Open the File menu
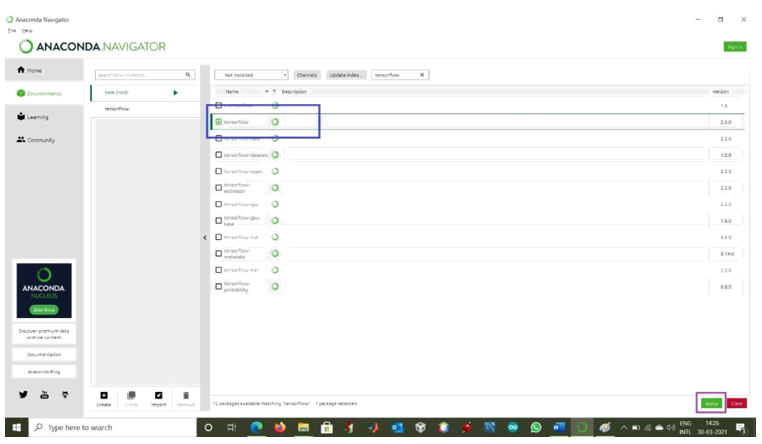The image size is (762, 444). coord(12,30)
